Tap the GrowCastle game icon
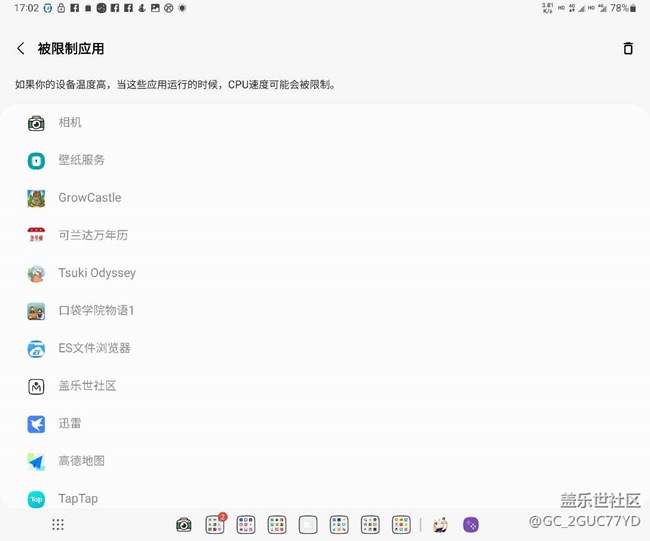Viewport: 650px width, 541px height. [36, 198]
